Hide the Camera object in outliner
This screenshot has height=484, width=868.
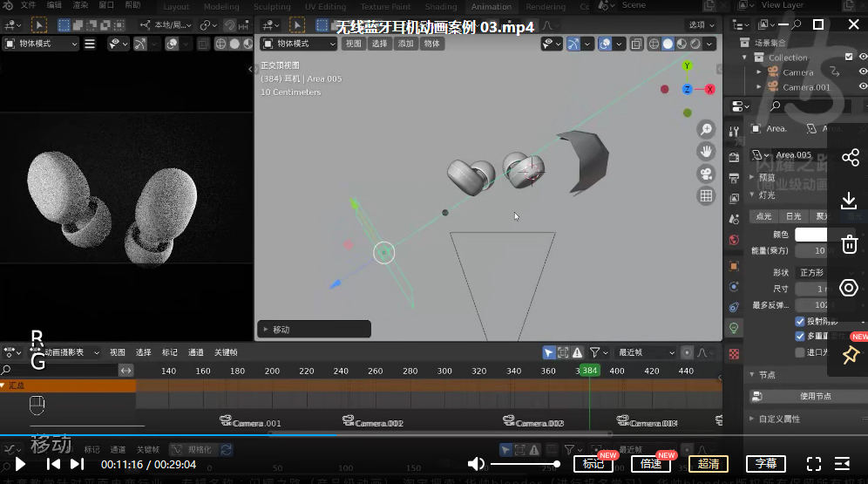tap(863, 72)
